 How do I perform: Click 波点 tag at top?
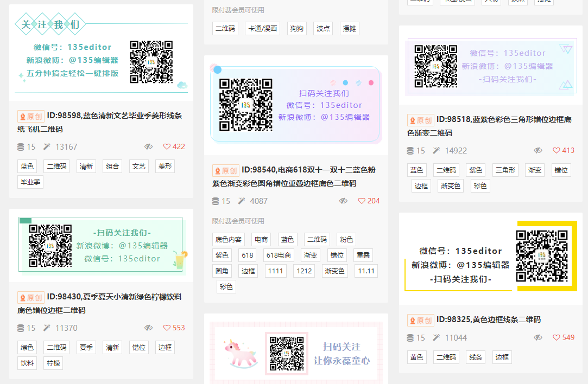[323, 28]
